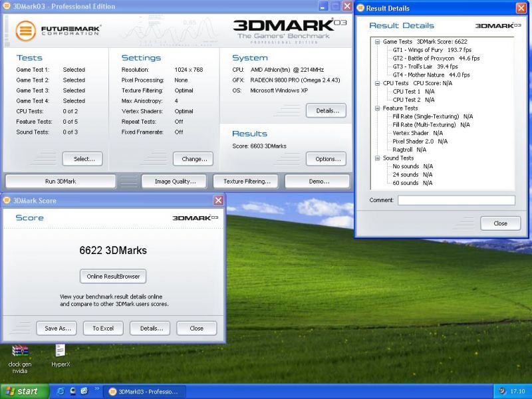Click the AMD Athlon CPU text

[287, 70]
